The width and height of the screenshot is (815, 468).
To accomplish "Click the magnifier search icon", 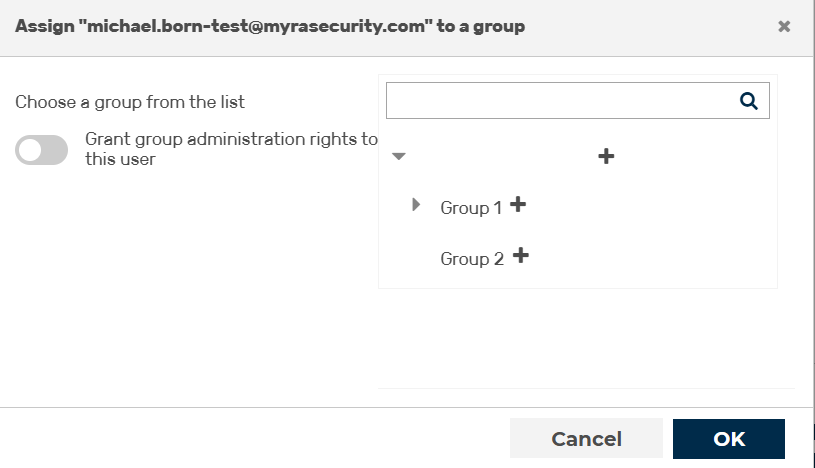I will coord(748,100).
